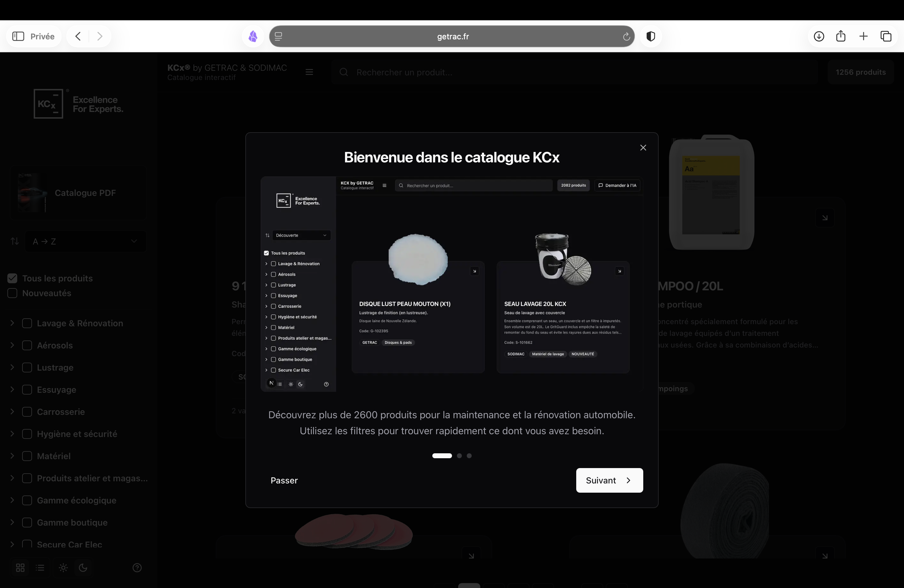904x588 pixels.
Task: Switch to grid view icon in sidebar footer
Action: pos(21,567)
